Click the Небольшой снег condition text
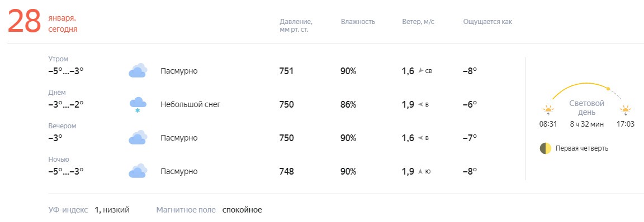The height and width of the screenshot is (222, 644). pyautogui.click(x=191, y=104)
